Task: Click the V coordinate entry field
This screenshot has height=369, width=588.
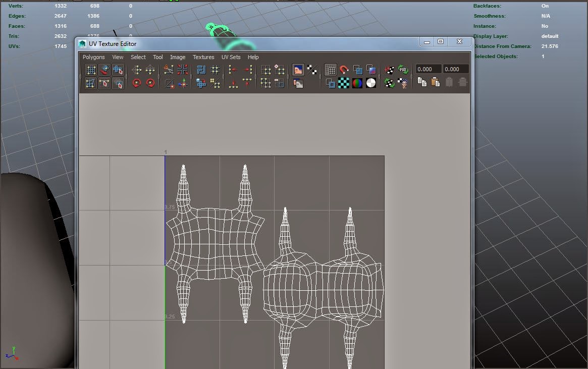Action: (x=456, y=69)
